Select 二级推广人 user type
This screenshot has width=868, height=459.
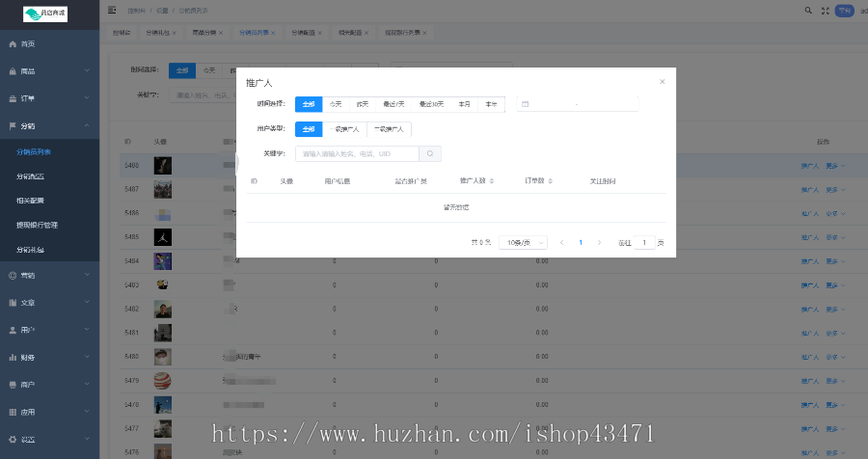[389, 129]
